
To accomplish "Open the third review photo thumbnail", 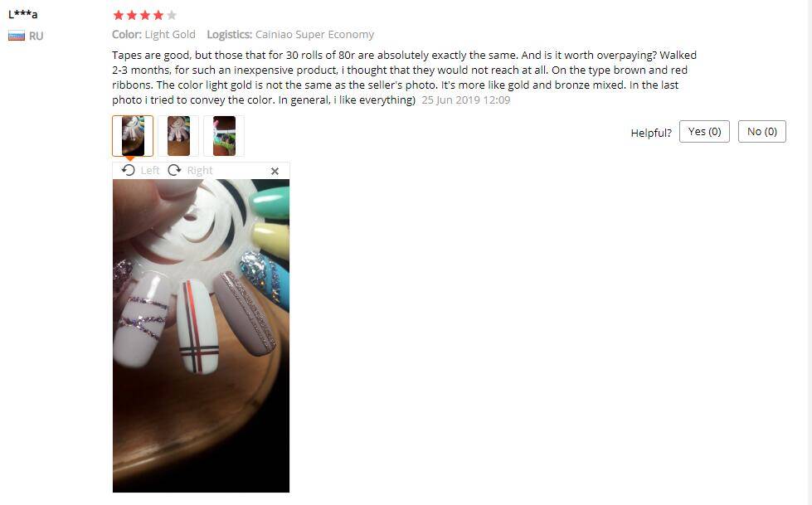I will (224, 136).
